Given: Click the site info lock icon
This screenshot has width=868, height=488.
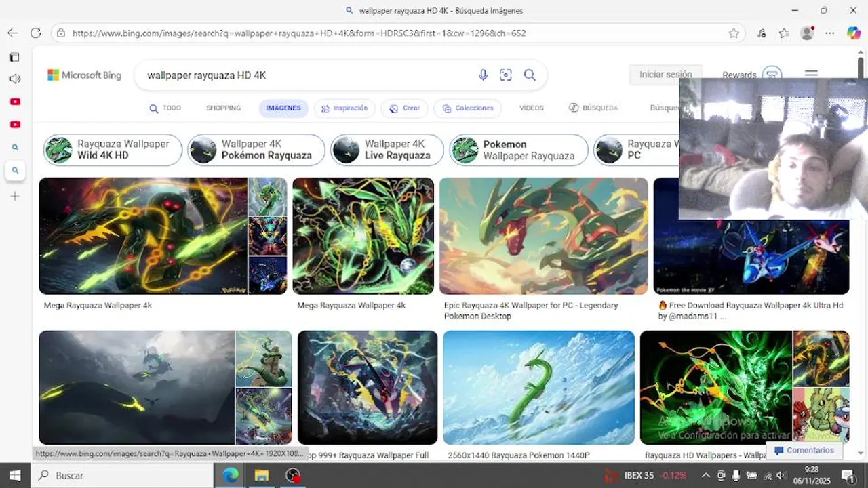Looking at the screenshot, I should click(x=61, y=33).
